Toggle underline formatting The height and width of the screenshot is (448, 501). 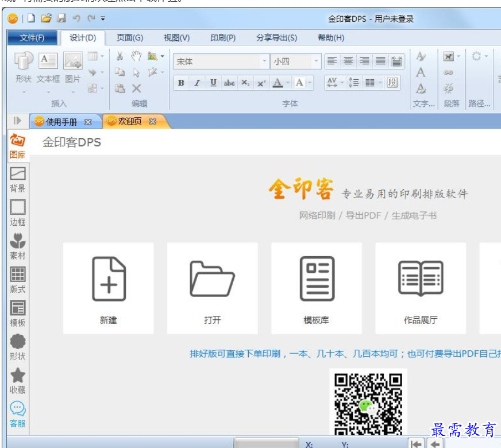(x=213, y=83)
